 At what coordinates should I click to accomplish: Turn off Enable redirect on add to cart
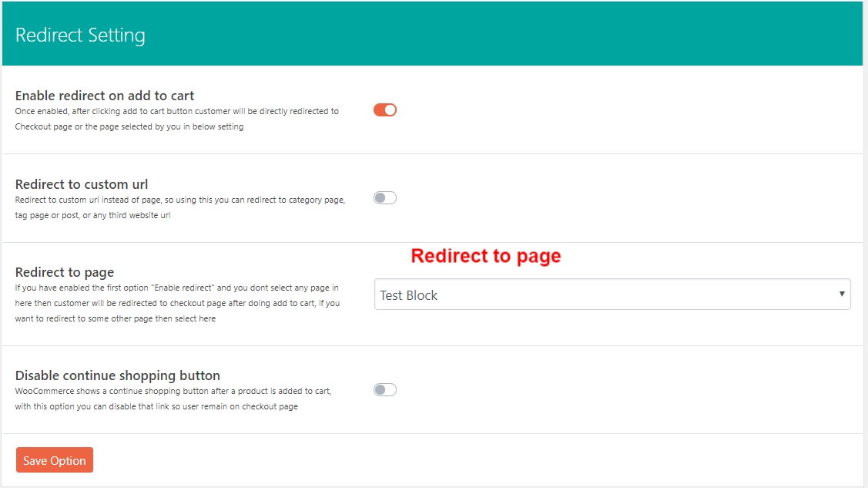click(x=384, y=110)
